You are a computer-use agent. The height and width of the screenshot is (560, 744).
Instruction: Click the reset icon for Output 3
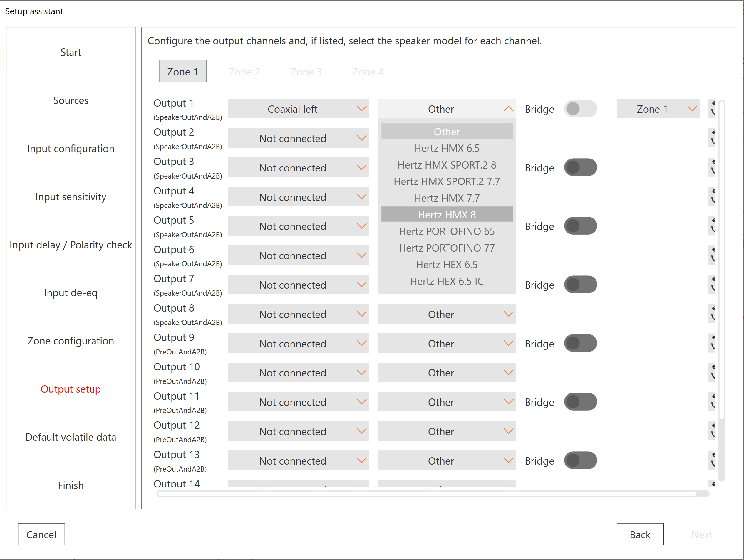(712, 167)
